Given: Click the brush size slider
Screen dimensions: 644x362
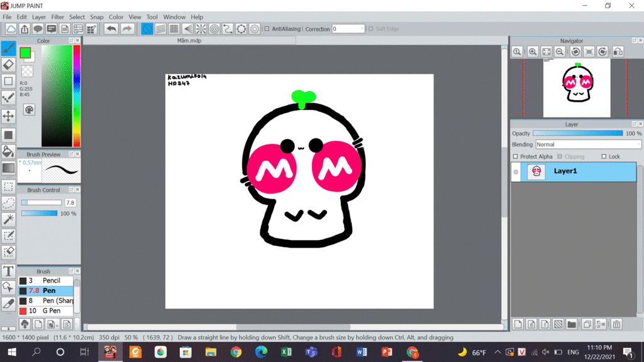Looking at the screenshot, I should pos(42,203).
